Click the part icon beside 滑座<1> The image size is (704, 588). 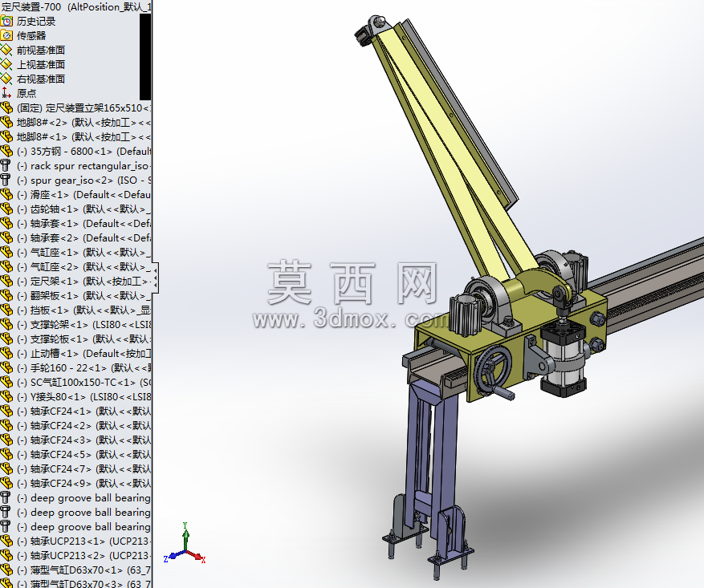[6, 194]
